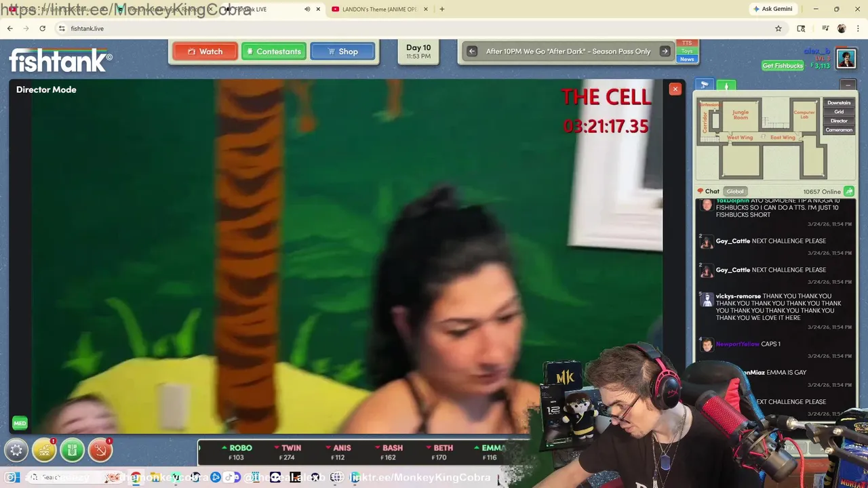Select BETH in the stock ticker
The width and height of the screenshot is (868, 488).
pos(439,452)
